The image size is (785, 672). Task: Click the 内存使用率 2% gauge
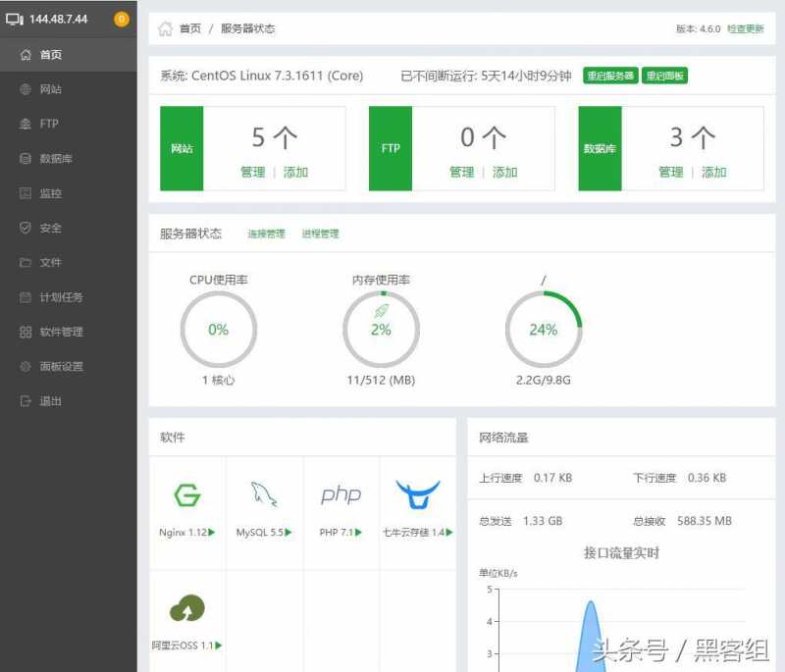click(381, 330)
